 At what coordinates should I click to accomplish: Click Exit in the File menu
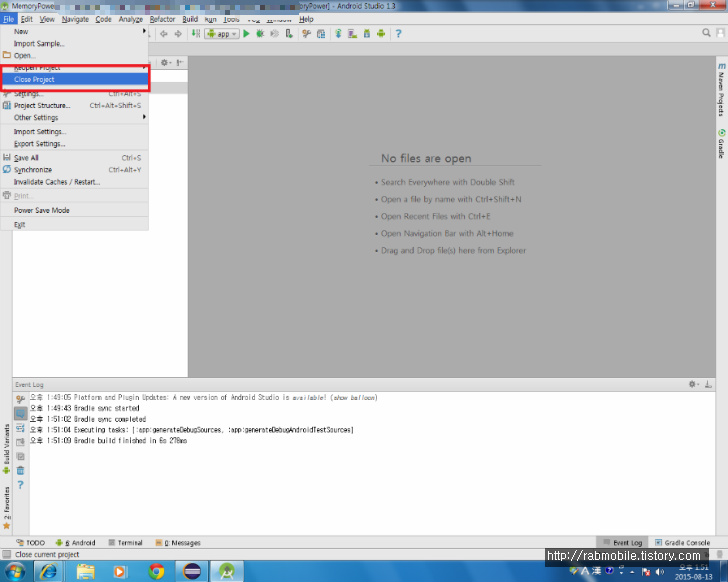click(x=74, y=225)
